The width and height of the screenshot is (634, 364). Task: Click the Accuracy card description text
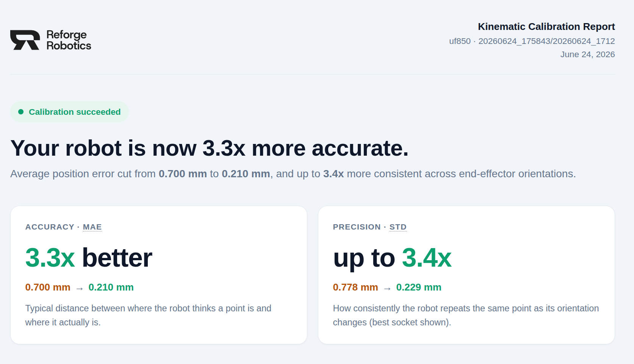coord(148,315)
